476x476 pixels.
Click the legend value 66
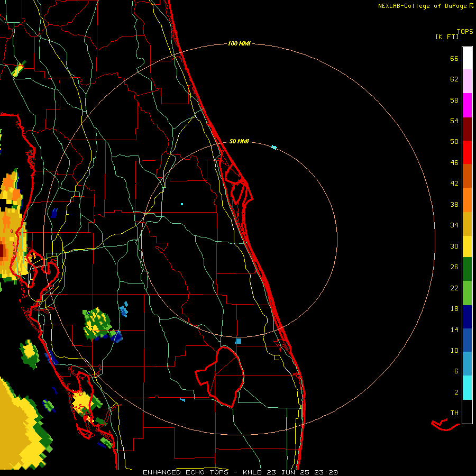click(454, 59)
